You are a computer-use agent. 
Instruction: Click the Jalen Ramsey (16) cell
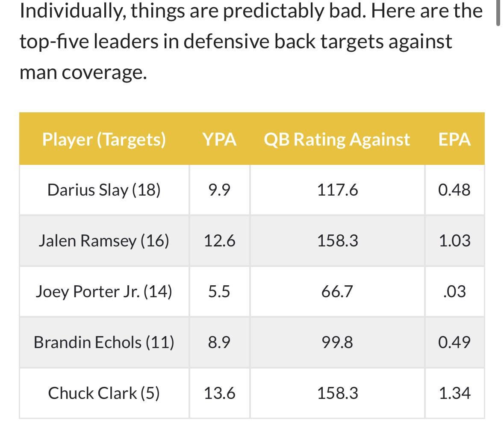point(104,240)
